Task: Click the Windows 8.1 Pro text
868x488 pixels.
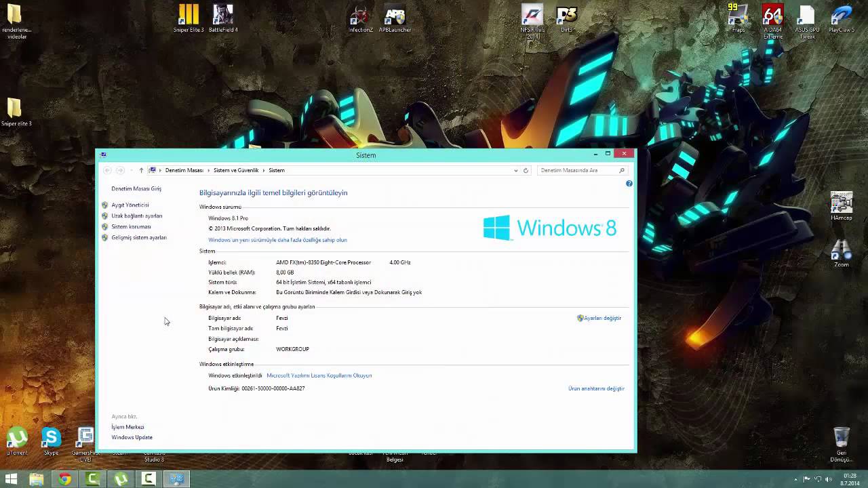Action: (x=228, y=218)
